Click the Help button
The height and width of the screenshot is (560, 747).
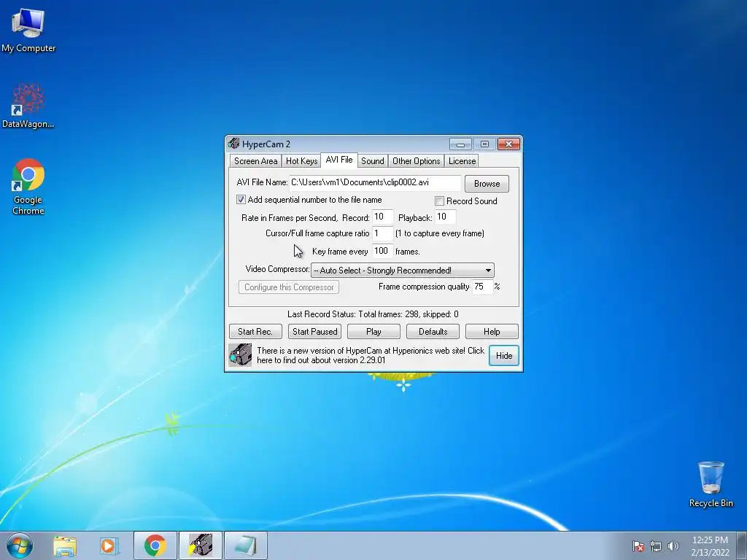pyautogui.click(x=492, y=332)
